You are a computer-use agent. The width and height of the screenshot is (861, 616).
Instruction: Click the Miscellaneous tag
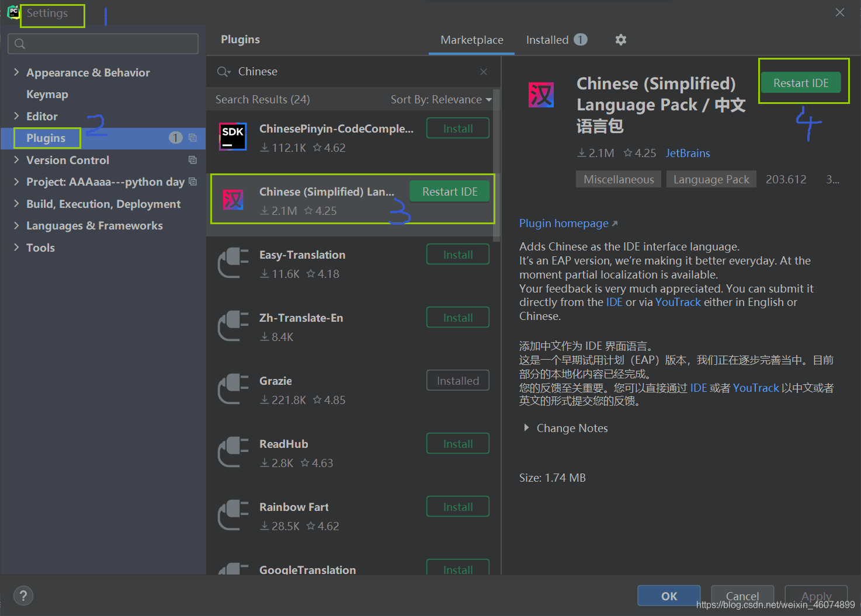(619, 179)
